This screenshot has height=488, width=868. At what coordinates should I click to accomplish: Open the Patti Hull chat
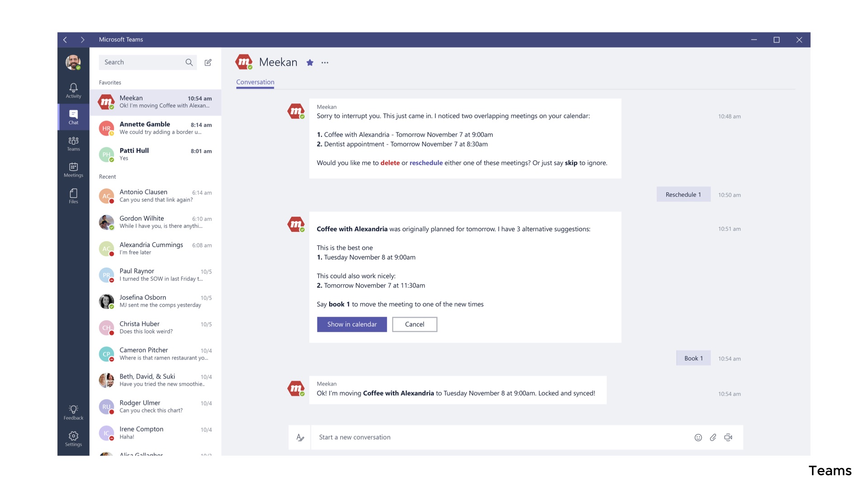pos(156,155)
